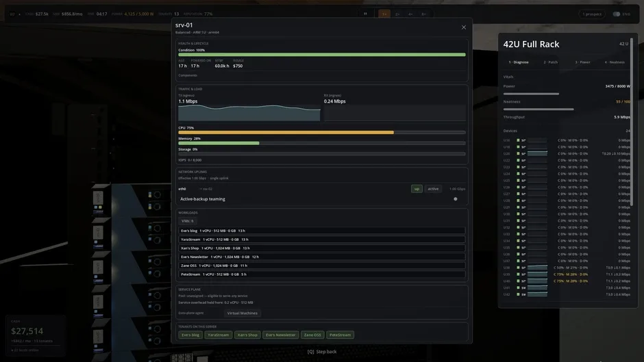Viewport: 644px width, 362px height.
Task: Expand the Components section under Health
Action: click(x=188, y=75)
